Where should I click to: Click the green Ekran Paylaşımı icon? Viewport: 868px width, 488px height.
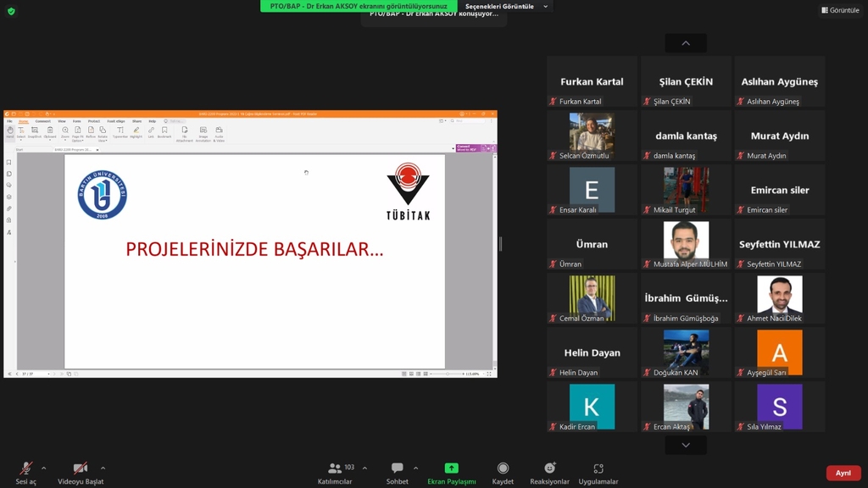[451, 468]
